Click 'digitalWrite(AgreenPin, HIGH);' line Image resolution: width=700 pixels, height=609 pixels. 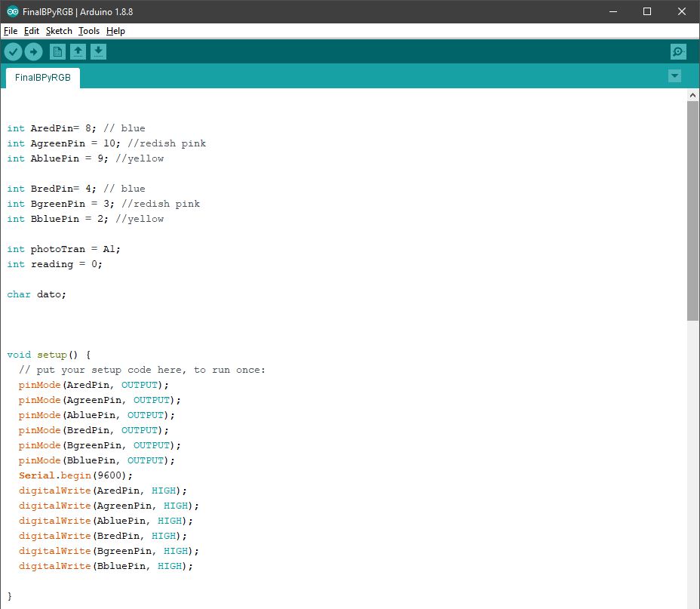click(109, 506)
